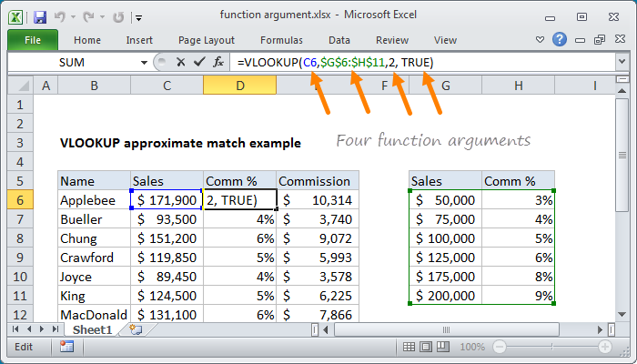Go to first sheet tab arrow
The width and height of the screenshot is (637, 364).
[15, 329]
